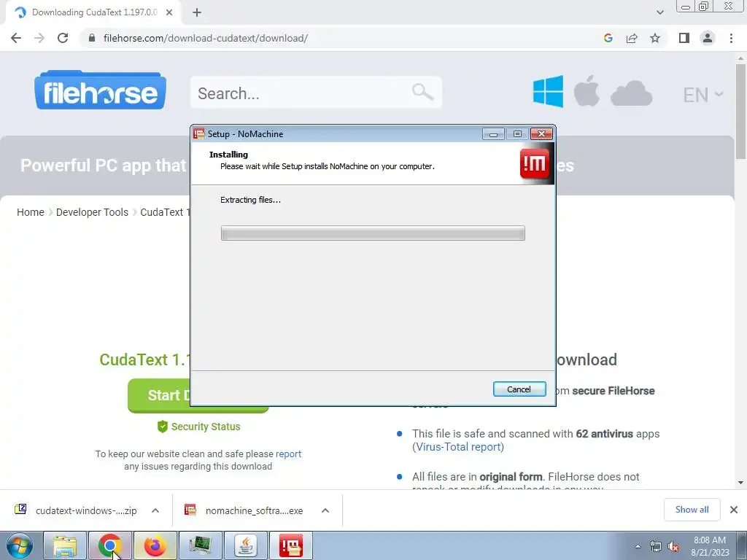Click the green Security Status shield
Image resolution: width=747 pixels, height=560 pixels.
tap(163, 426)
